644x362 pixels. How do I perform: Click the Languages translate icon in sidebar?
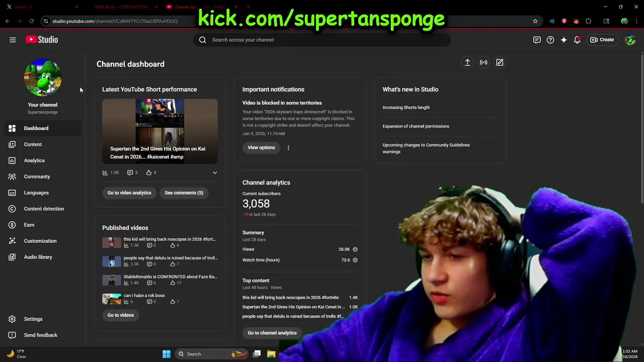pos(12,193)
